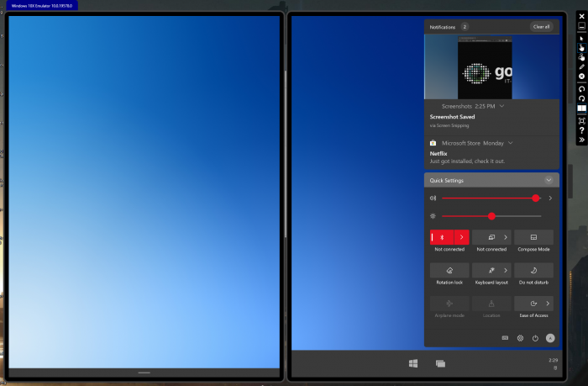
Task: Click the Microsoft Store bag icon
Action: [433, 143]
